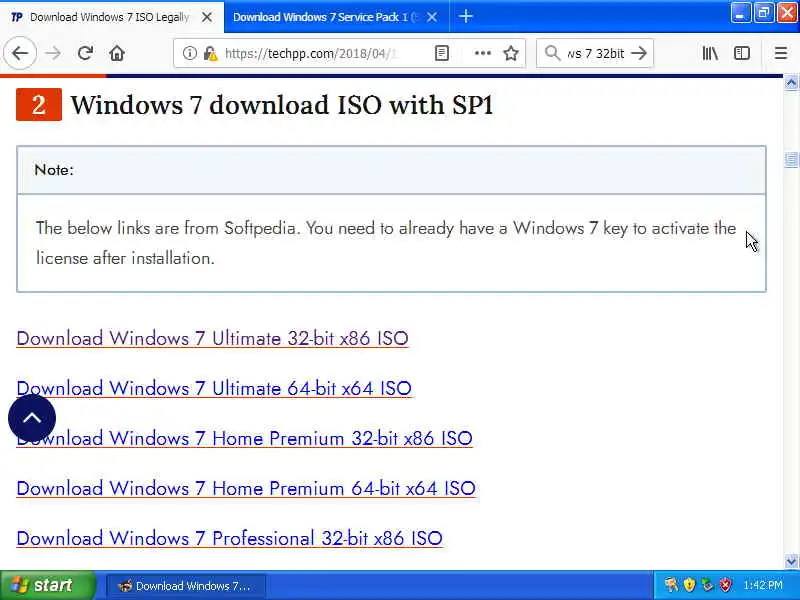
Task: Open Windows 7 Ultimate 32-bit x86 ISO link
Action: tap(212, 338)
